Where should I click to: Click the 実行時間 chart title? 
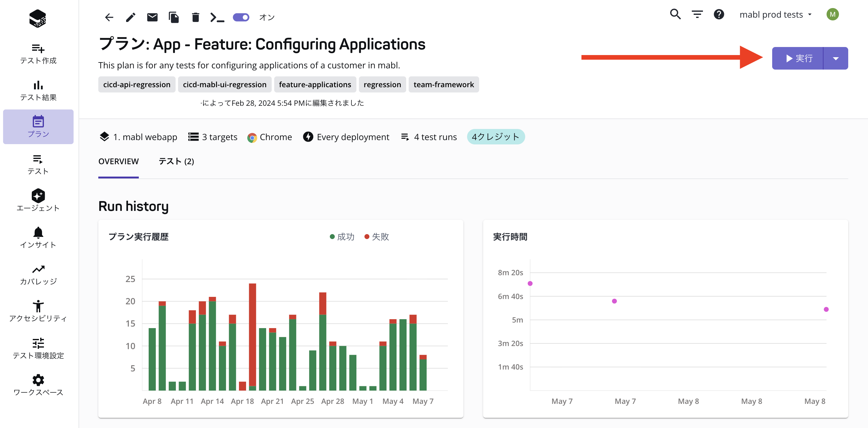click(510, 237)
